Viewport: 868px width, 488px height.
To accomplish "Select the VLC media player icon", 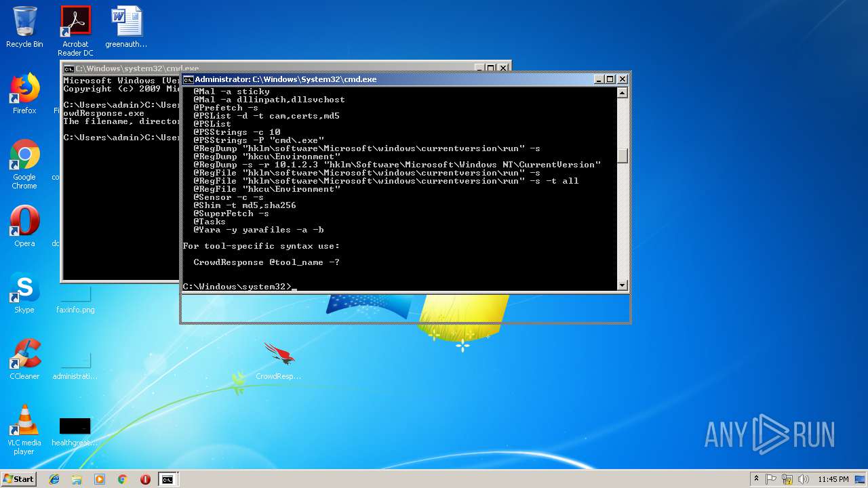I will [24, 430].
